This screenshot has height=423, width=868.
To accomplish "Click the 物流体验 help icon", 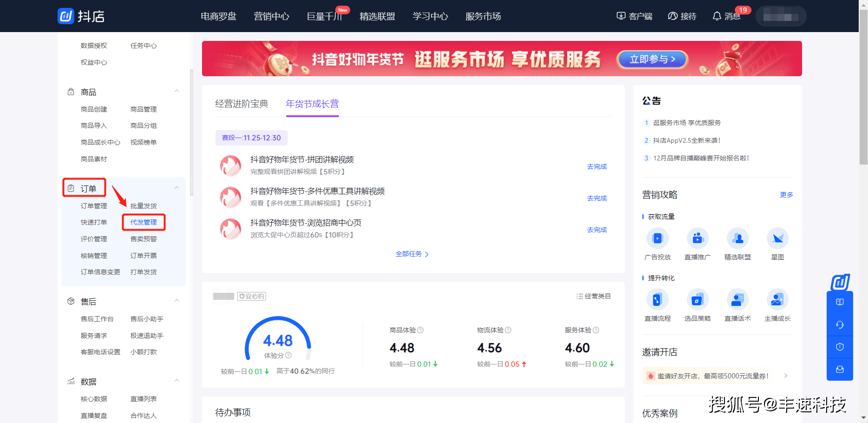I will click(x=508, y=330).
